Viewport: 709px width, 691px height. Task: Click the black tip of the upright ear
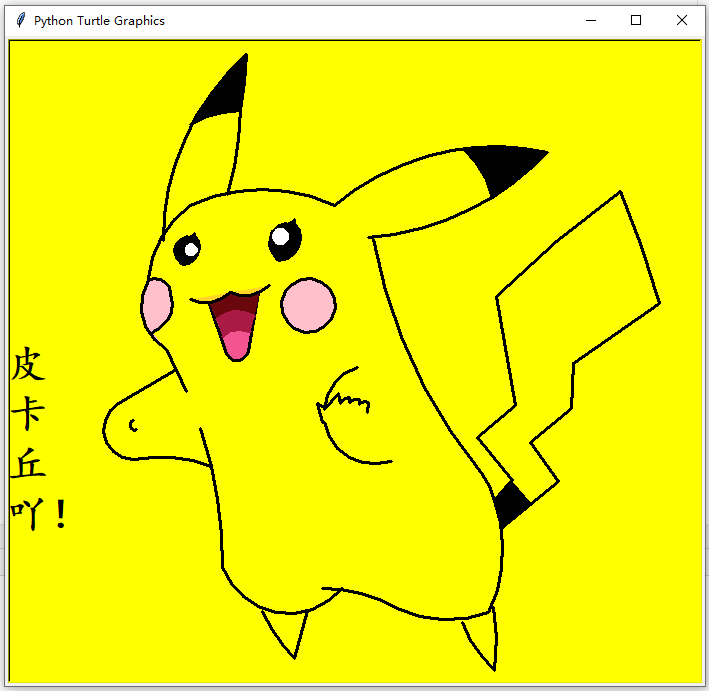(228, 93)
